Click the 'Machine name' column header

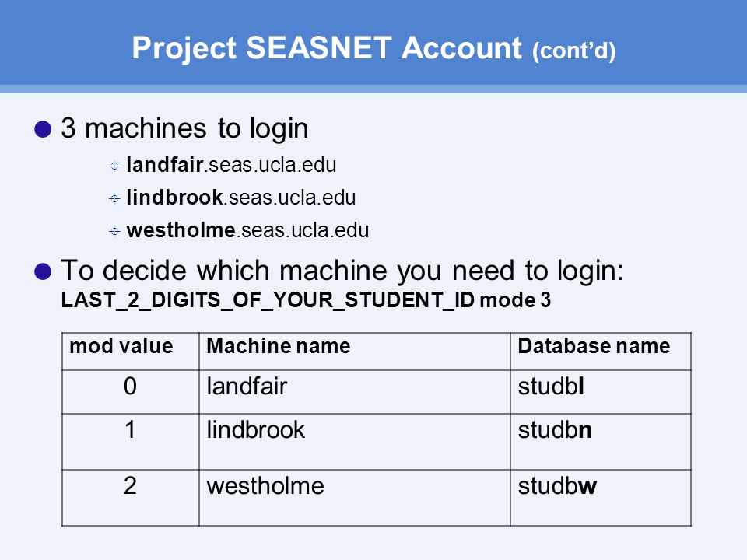pos(355,352)
